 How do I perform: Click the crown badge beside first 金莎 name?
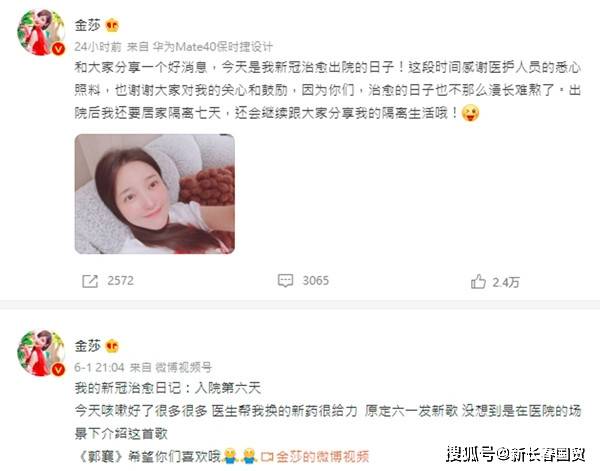tap(112, 26)
